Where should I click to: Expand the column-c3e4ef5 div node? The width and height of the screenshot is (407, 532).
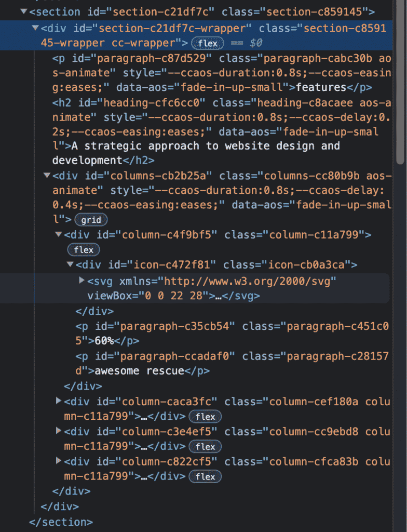[58, 431]
